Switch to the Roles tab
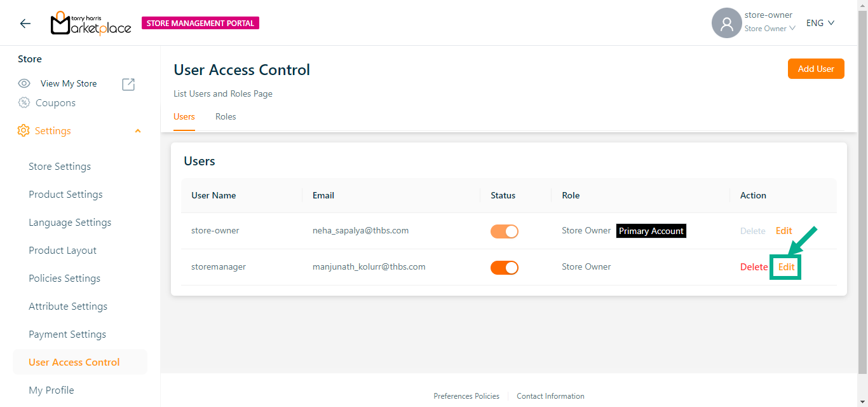This screenshot has height=407, width=868. click(226, 117)
